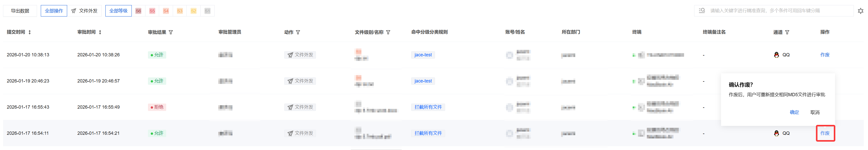Screen dimensions: 868x150
Task: Toggle the S2 level filter tag
Action: [193, 11]
